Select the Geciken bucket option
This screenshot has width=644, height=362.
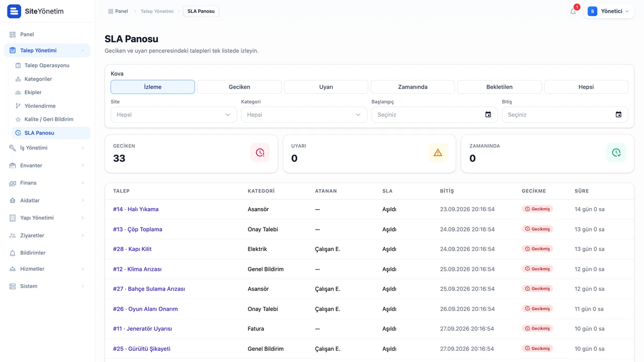(x=239, y=87)
